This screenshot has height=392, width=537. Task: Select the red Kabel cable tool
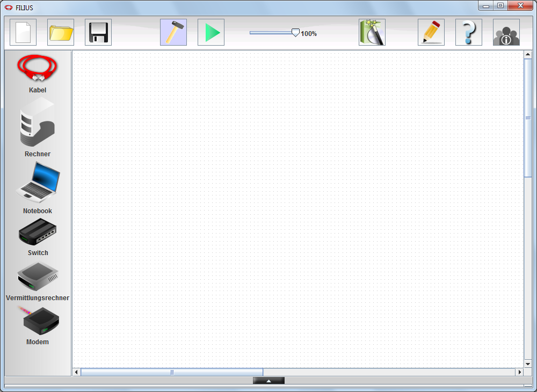(38, 69)
